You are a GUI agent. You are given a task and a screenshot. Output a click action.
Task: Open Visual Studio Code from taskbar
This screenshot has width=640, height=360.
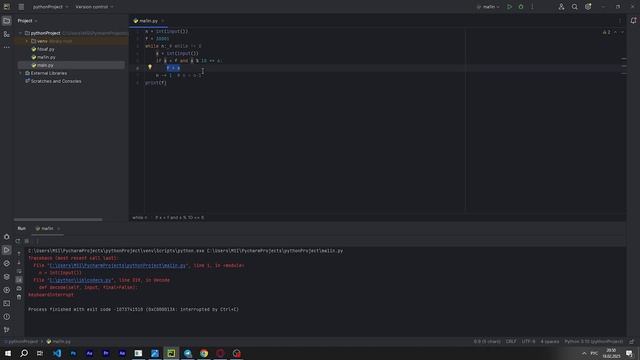tap(57, 353)
